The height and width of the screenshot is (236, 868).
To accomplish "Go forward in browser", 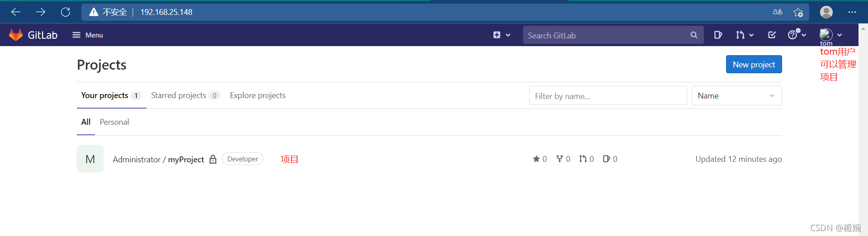I will (x=41, y=12).
